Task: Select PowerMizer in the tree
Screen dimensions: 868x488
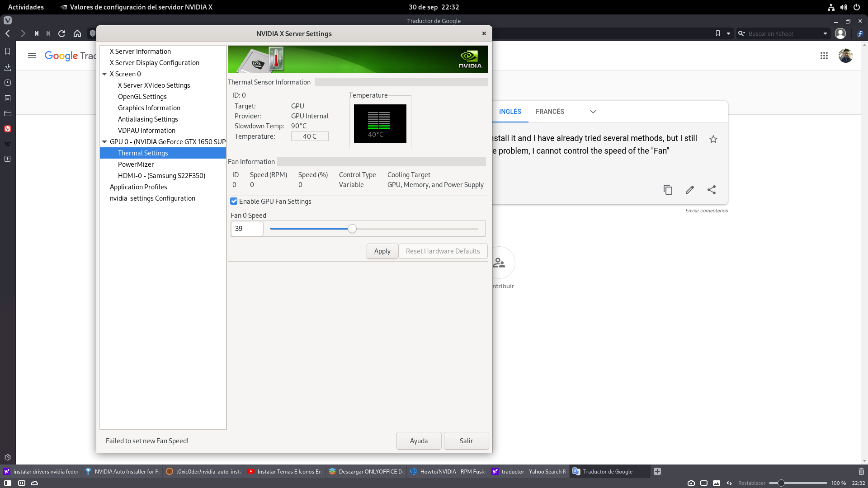Action: point(136,164)
